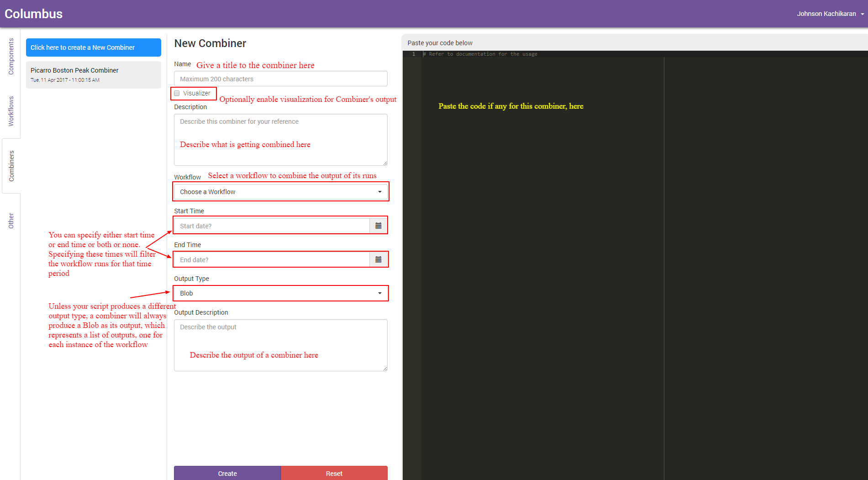Screen dimensions: 868x480
Task: Go to the Columbus home title
Action: (x=33, y=14)
